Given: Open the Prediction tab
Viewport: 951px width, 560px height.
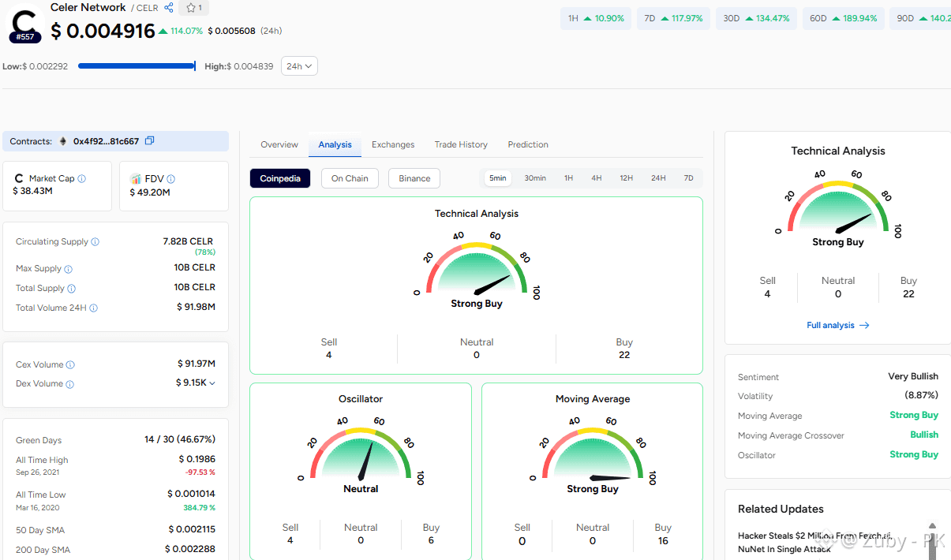Looking at the screenshot, I should coord(528,144).
